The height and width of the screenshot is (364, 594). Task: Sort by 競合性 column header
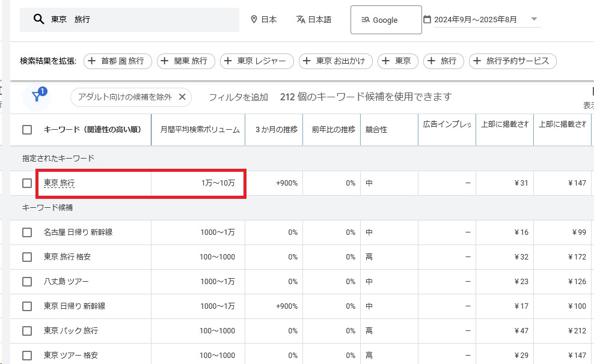pos(376,130)
